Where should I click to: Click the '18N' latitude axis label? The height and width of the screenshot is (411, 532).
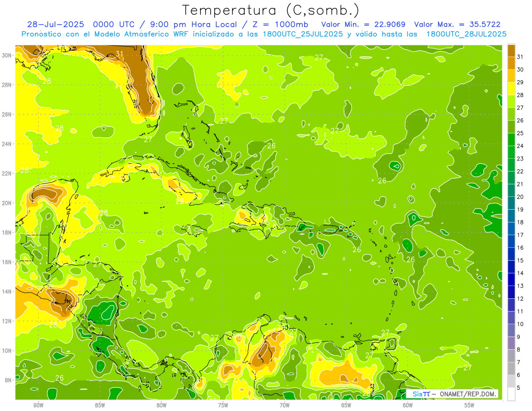point(7,232)
